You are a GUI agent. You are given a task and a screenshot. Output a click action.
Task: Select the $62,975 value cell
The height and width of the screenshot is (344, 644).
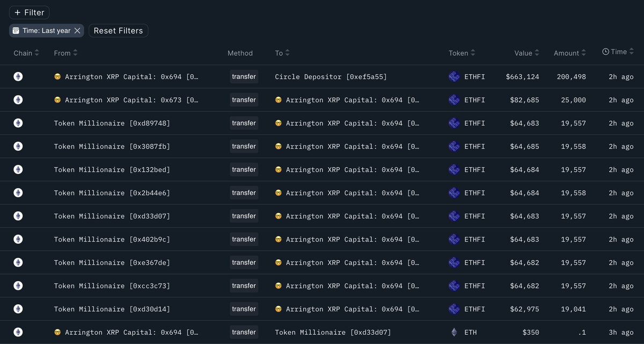[524, 309]
